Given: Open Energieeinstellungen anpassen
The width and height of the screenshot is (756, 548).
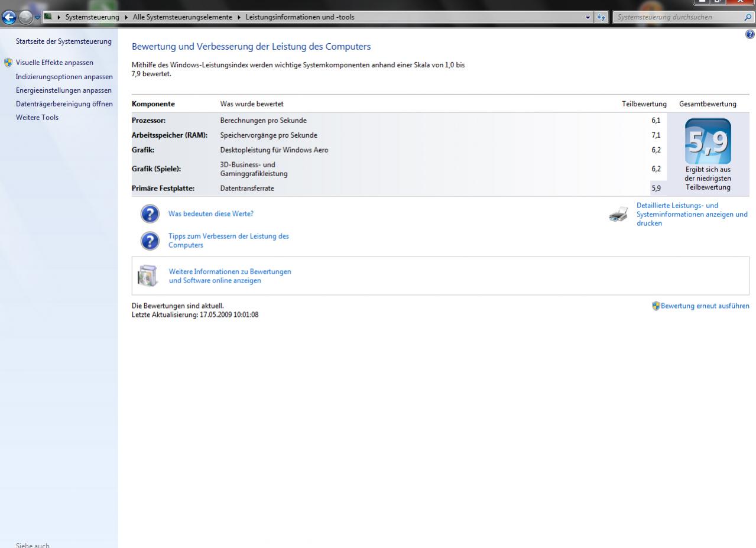Looking at the screenshot, I should tap(63, 90).
